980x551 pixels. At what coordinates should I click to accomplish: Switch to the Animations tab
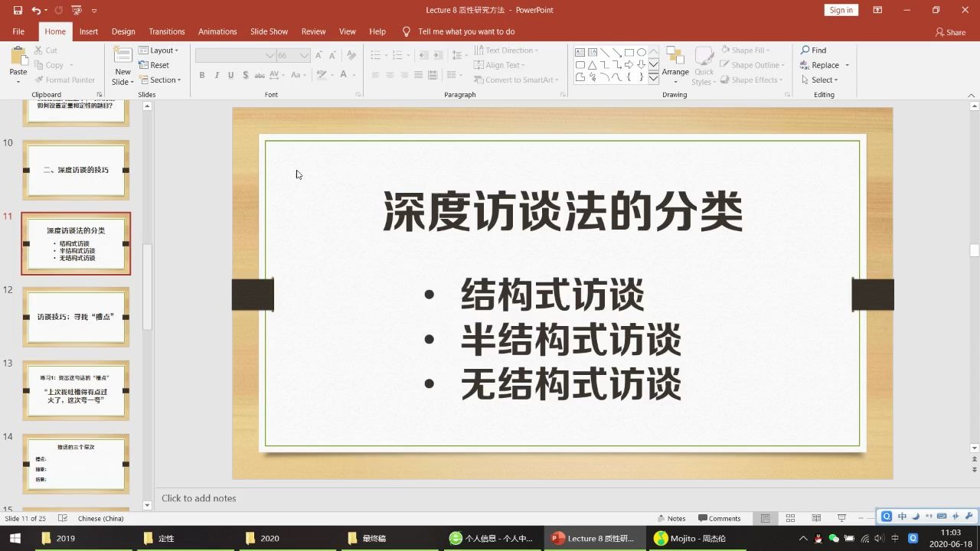[x=217, y=31]
